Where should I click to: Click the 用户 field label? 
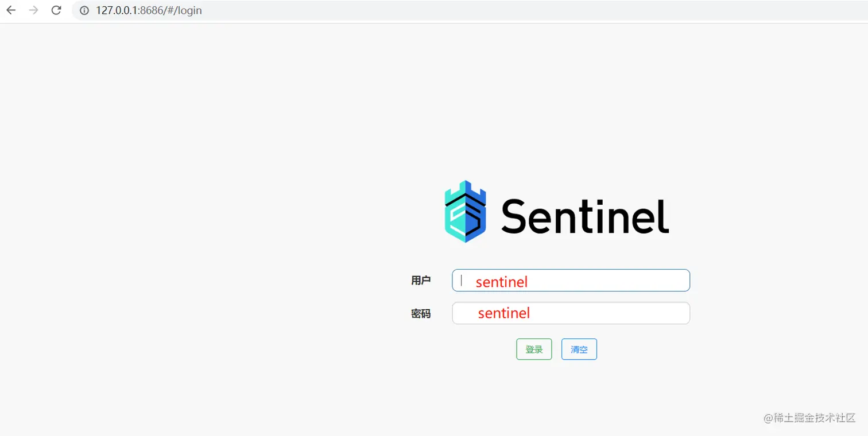pos(421,281)
